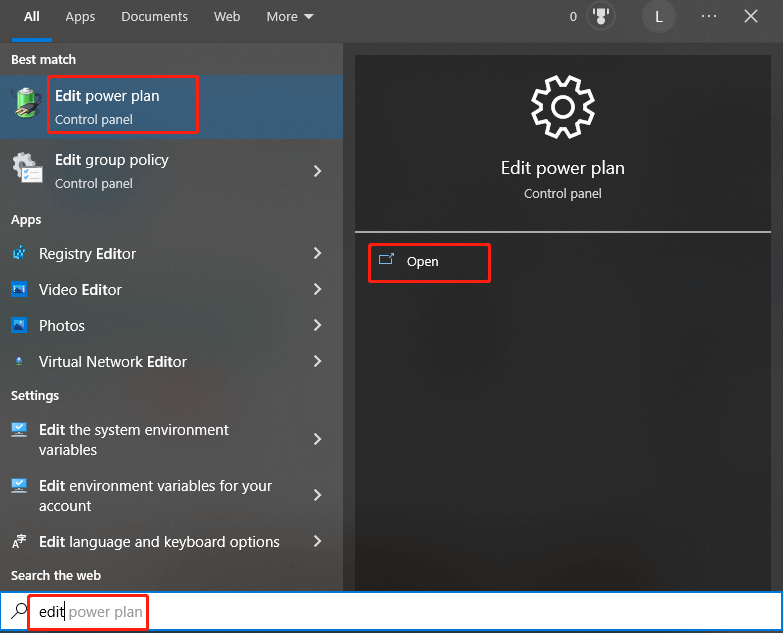Click the search box containing edit
783x633 pixels.
point(392,611)
